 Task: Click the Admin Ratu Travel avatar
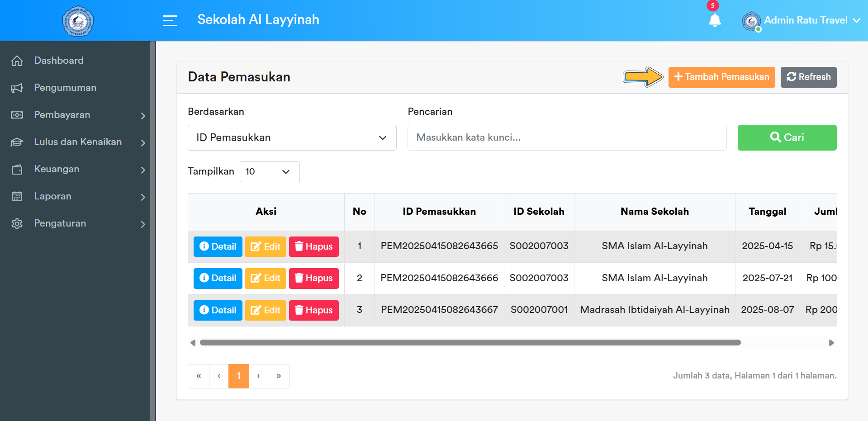[x=751, y=21]
